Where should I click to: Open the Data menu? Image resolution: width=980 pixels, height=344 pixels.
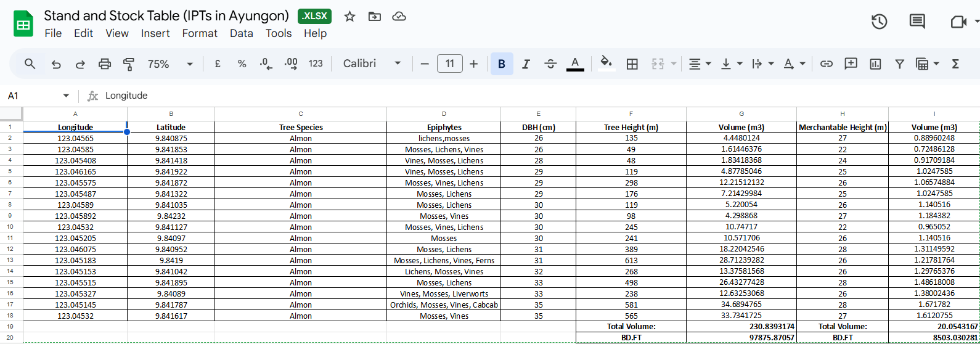(242, 33)
